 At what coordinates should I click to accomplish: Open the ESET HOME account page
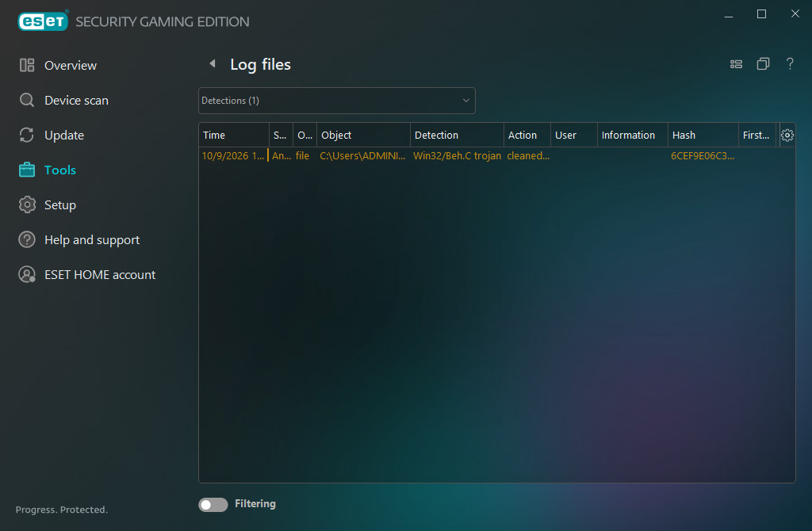[100, 274]
